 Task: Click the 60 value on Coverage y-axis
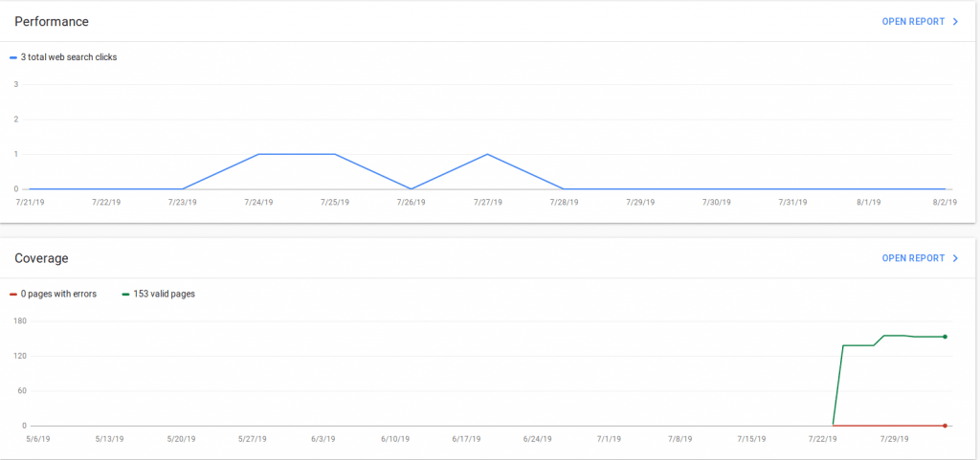tap(23, 391)
